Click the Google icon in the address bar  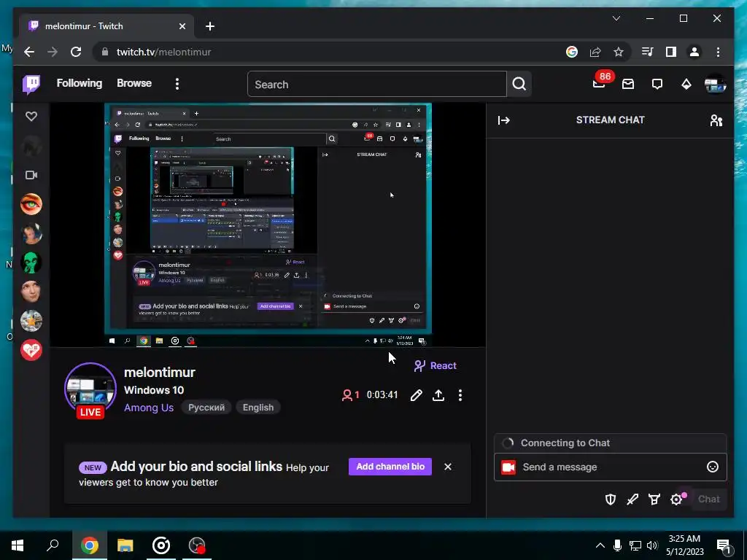tap(572, 52)
